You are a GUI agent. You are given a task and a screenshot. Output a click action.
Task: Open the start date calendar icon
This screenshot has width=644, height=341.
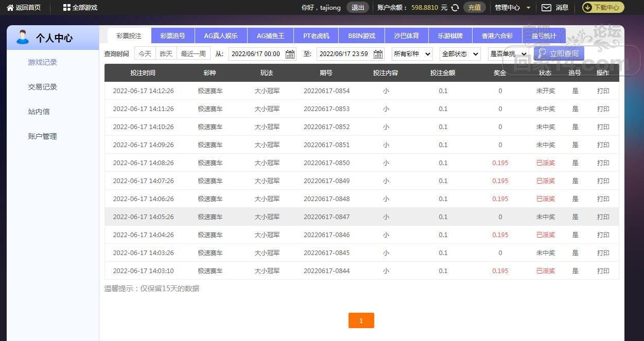[290, 54]
